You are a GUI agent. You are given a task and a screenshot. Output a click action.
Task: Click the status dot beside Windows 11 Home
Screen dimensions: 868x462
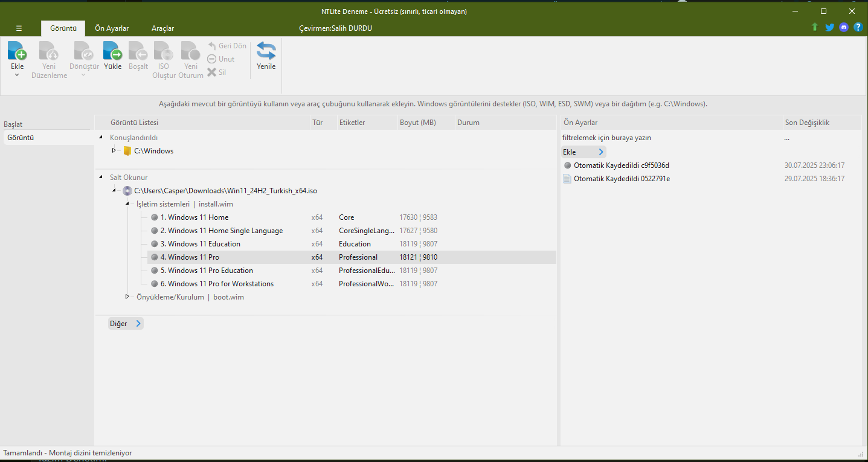click(154, 217)
